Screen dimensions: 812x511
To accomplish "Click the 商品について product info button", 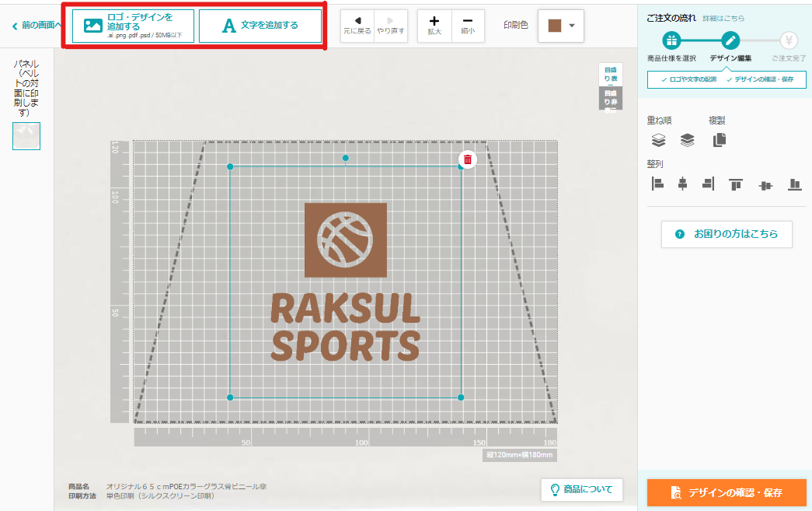I will click(581, 489).
